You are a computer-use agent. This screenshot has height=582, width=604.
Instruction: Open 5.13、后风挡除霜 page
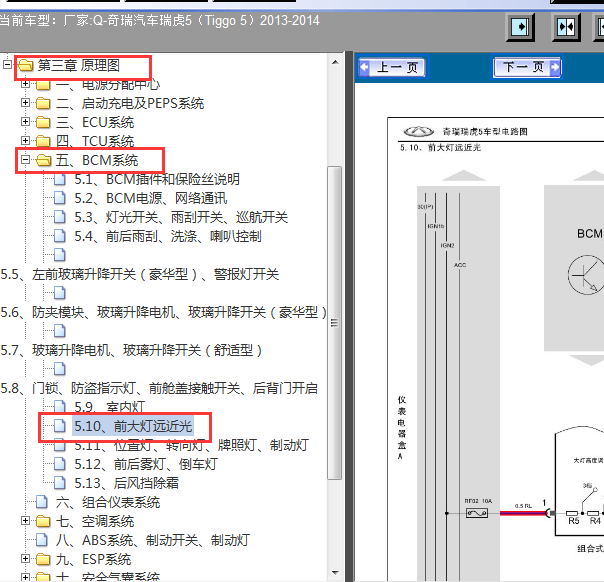[x=126, y=483]
